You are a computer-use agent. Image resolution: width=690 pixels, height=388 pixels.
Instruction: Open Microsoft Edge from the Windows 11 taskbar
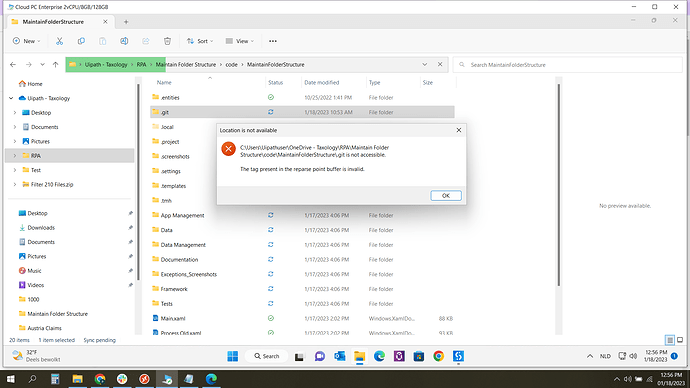(x=379, y=356)
